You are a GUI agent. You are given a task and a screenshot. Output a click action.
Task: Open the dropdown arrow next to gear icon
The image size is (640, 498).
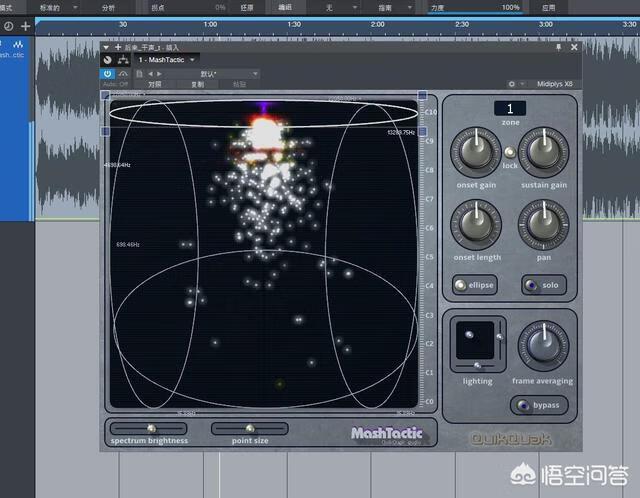click(x=522, y=84)
